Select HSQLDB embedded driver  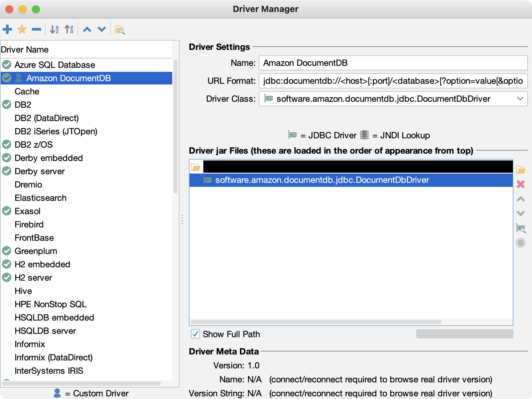click(86, 318)
